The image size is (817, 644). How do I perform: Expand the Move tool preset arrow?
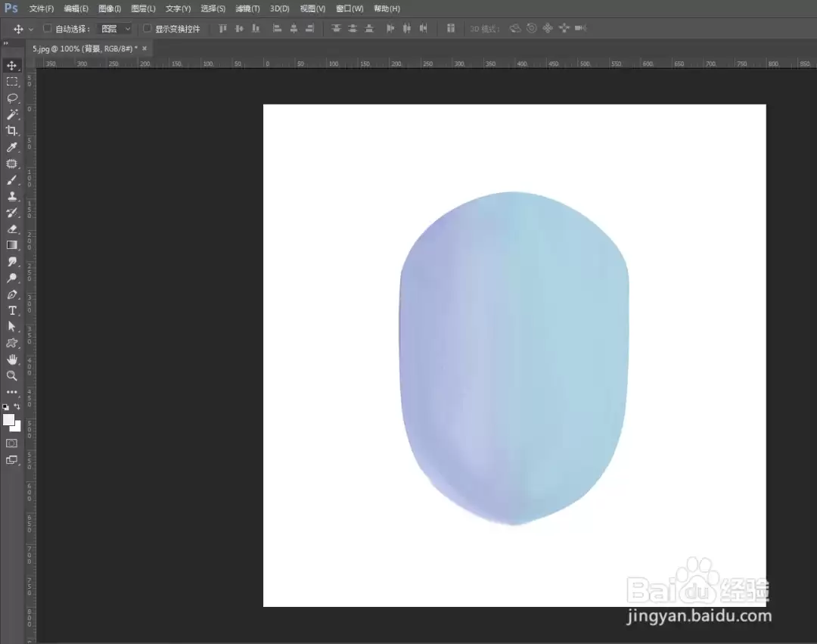[x=31, y=30]
